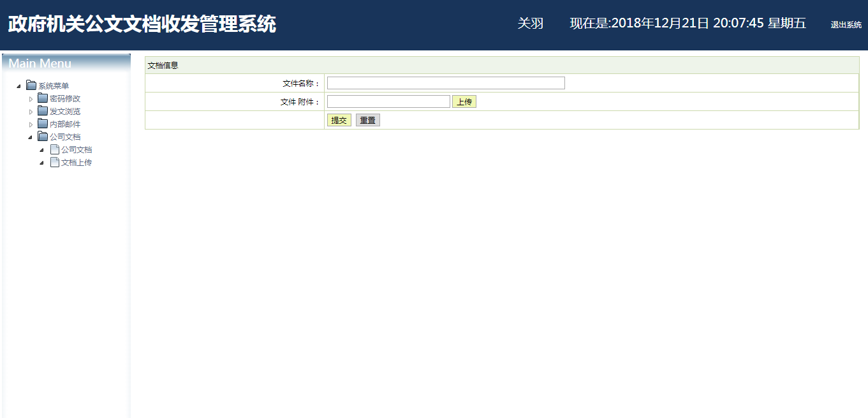Click the 文档上传 document page icon
Viewport: 868px width, 418px height.
(55, 162)
